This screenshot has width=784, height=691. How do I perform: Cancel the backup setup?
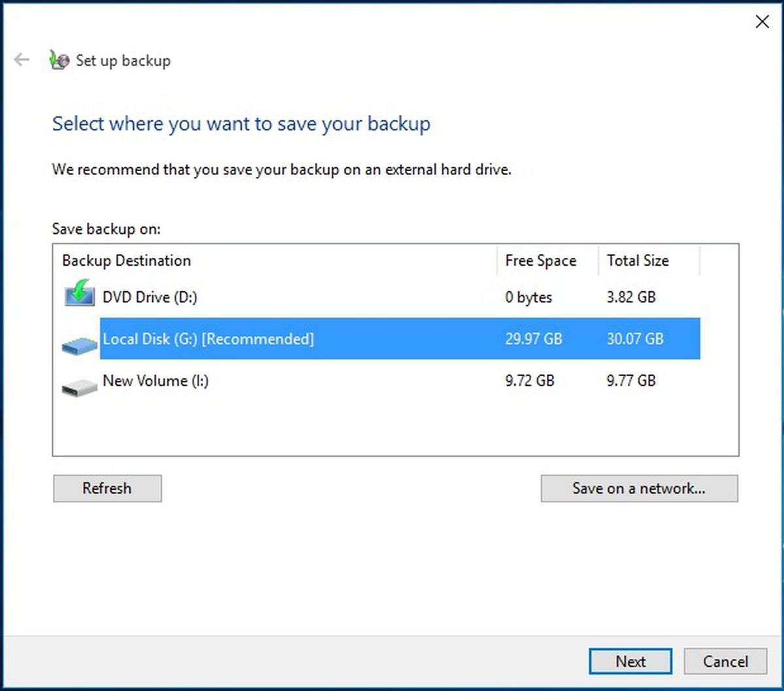coord(725,661)
